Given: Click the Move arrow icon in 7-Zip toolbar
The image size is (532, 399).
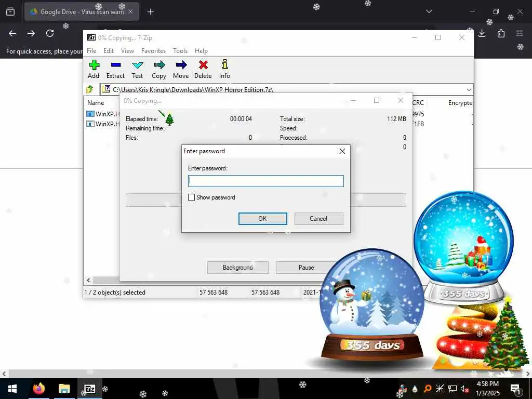Looking at the screenshot, I should pyautogui.click(x=181, y=65).
